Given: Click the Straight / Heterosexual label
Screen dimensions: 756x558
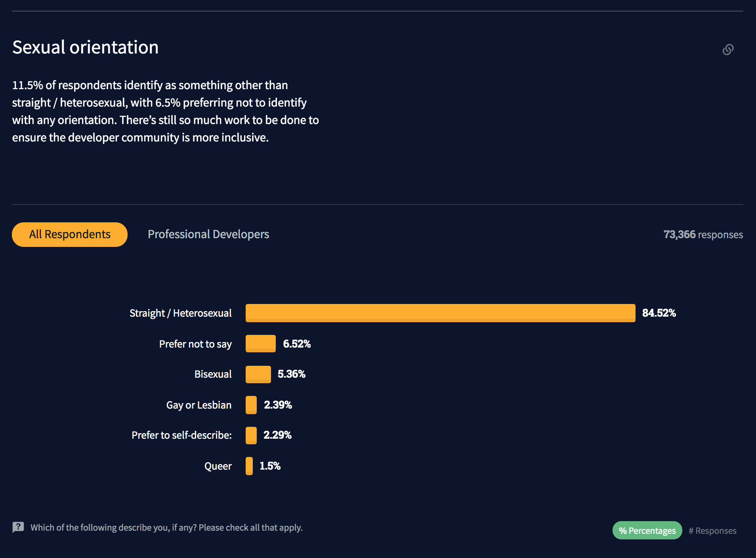Looking at the screenshot, I should pyautogui.click(x=180, y=313).
